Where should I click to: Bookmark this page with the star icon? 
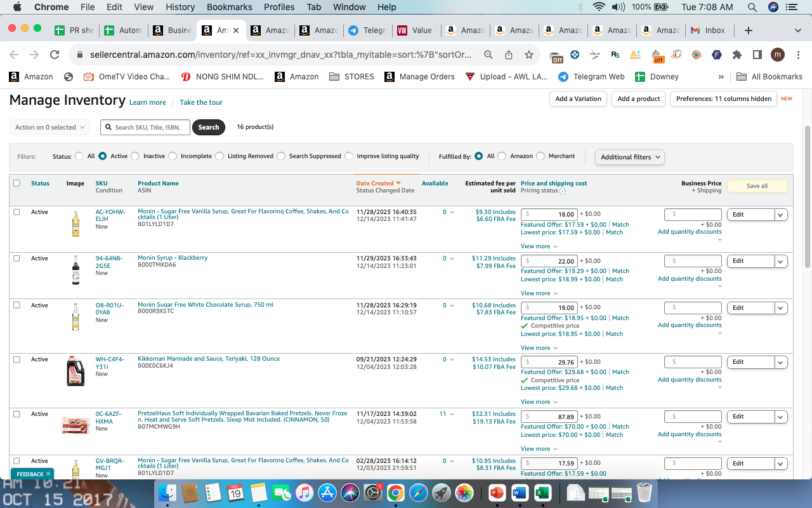click(529, 55)
